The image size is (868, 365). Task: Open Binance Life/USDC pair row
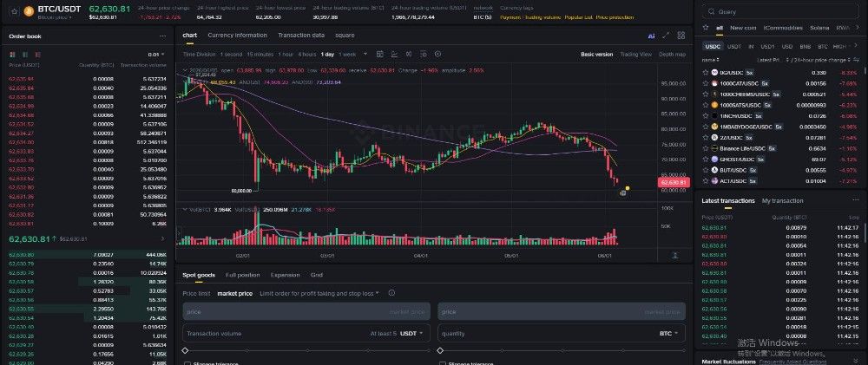[780, 148]
